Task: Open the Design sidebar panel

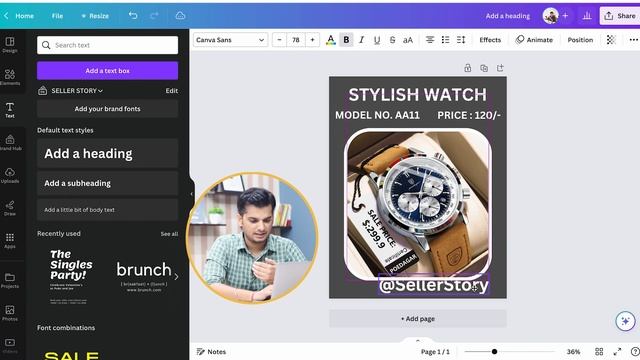Action: tap(10, 44)
